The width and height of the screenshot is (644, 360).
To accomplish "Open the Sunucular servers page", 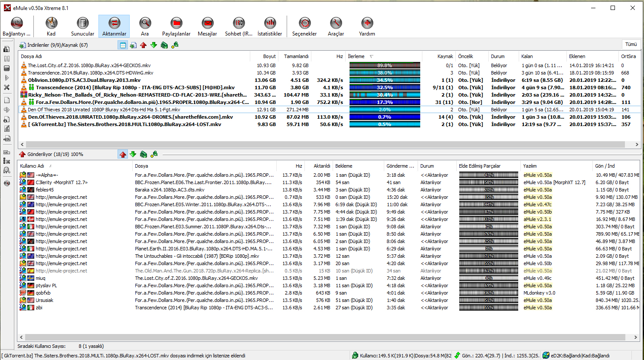I will (82, 26).
